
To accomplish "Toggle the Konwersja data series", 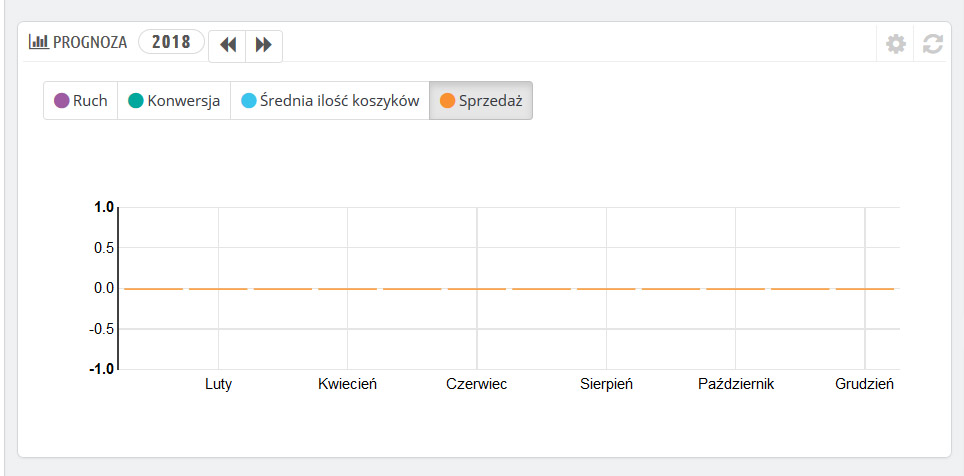I will tap(174, 101).
